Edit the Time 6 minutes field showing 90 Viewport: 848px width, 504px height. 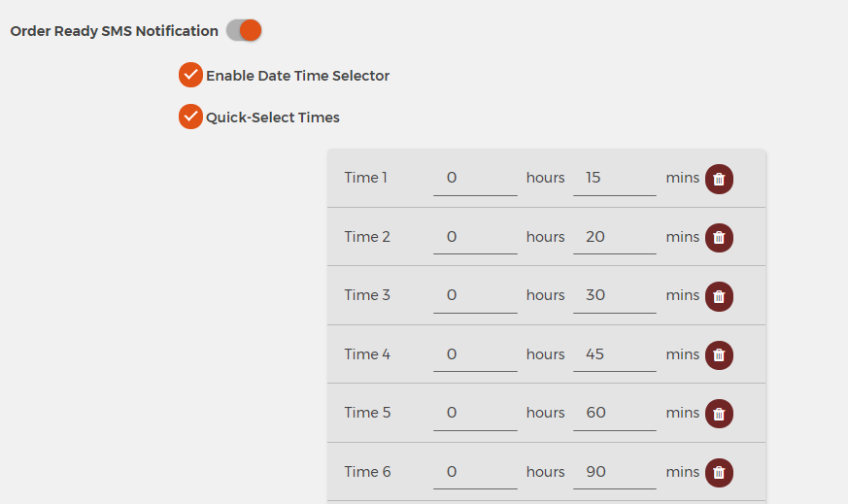tap(615, 472)
